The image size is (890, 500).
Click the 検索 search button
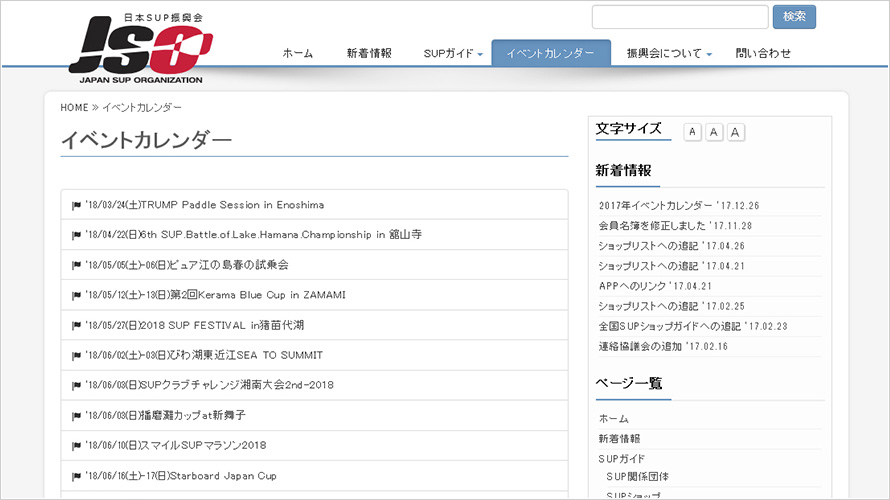point(794,17)
